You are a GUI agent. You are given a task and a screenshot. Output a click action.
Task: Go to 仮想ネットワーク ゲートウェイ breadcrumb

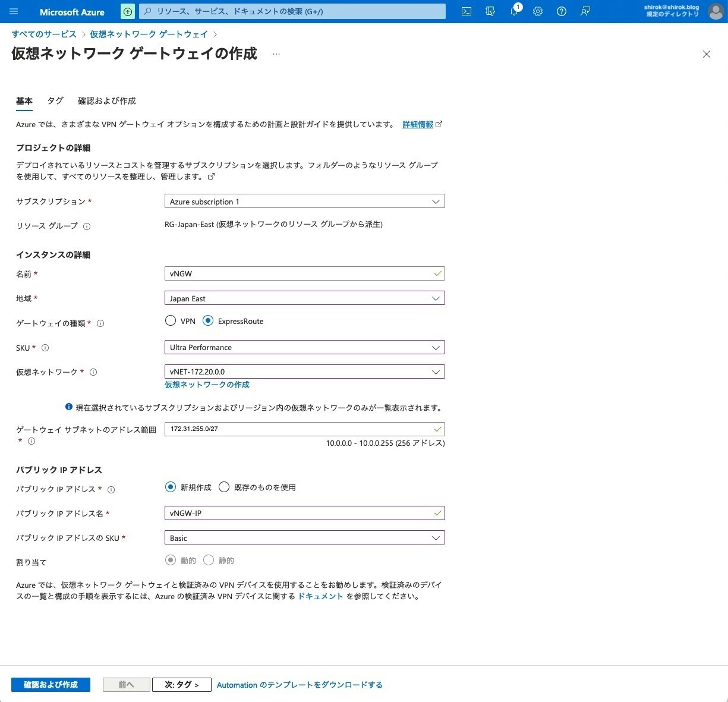tap(149, 34)
